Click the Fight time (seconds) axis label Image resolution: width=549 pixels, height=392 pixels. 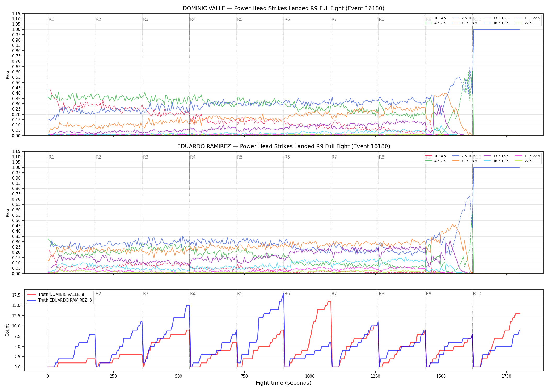(x=284, y=383)
